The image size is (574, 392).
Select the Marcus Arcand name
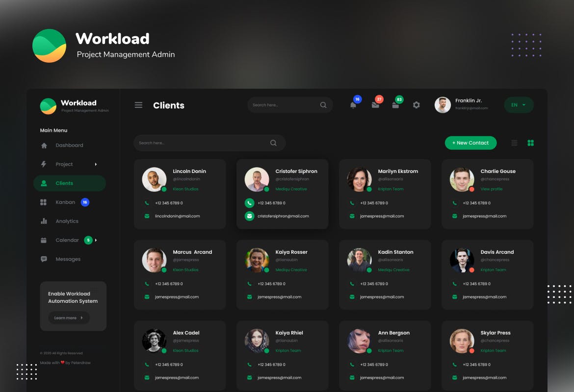[x=192, y=252]
